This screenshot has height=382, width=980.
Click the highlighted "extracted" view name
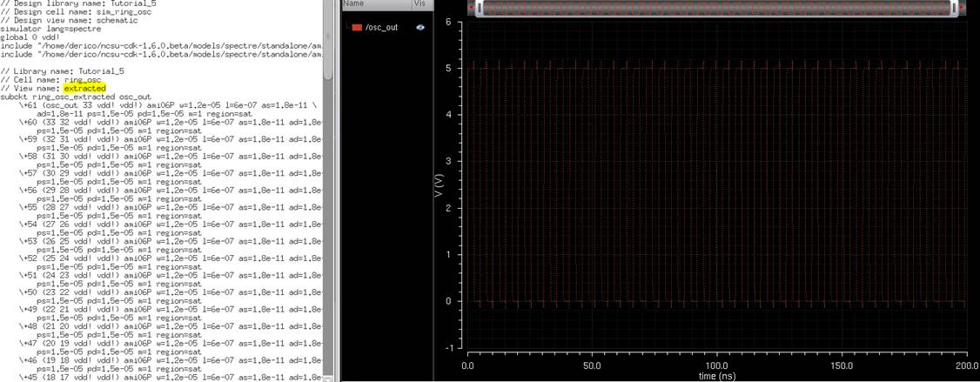[x=84, y=89]
